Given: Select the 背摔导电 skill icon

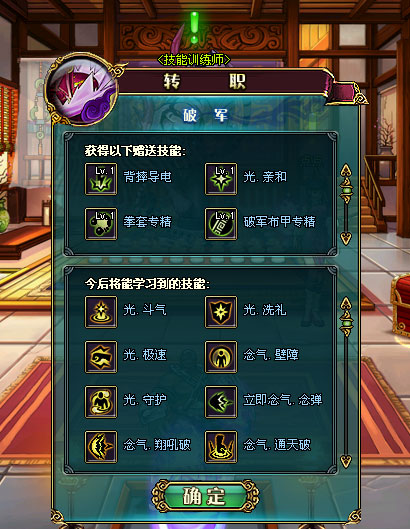Looking at the screenshot, I should [x=101, y=179].
